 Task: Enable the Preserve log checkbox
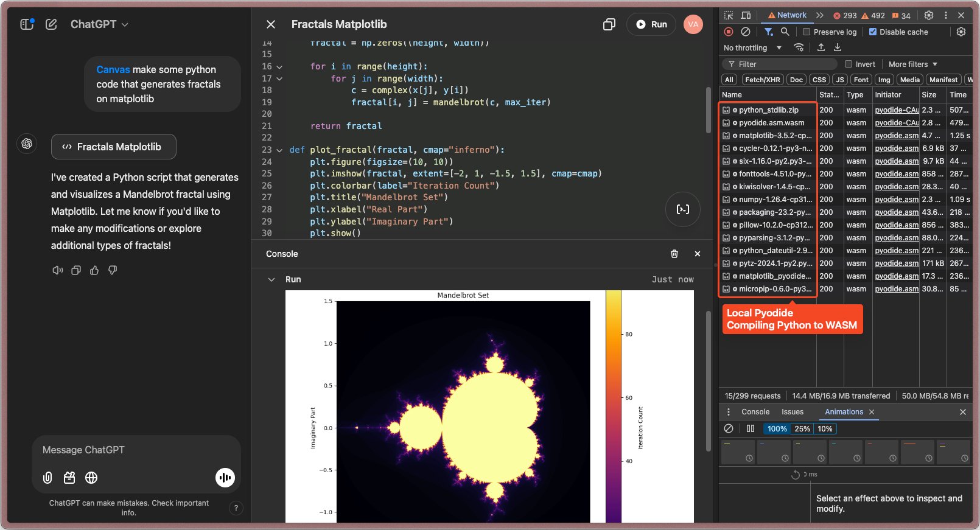point(807,32)
